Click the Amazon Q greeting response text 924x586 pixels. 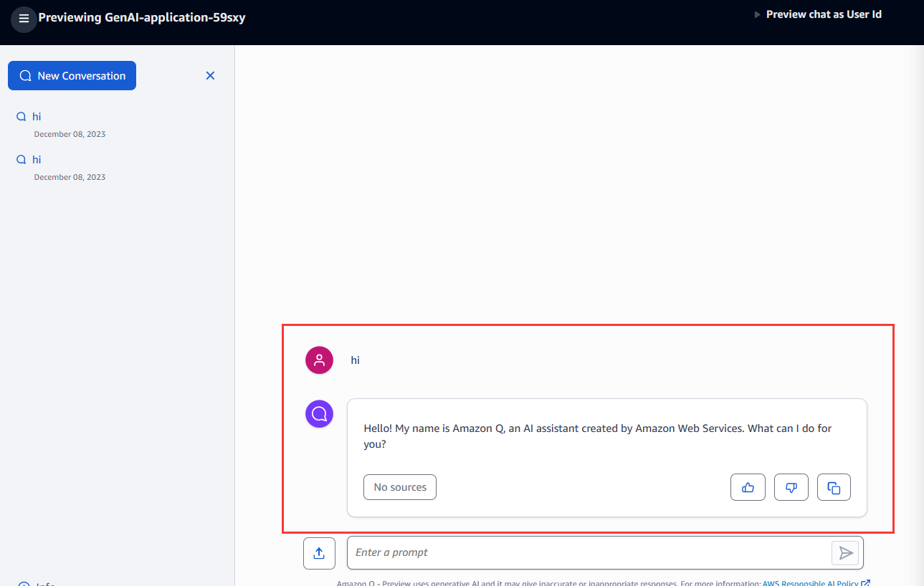pos(598,436)
